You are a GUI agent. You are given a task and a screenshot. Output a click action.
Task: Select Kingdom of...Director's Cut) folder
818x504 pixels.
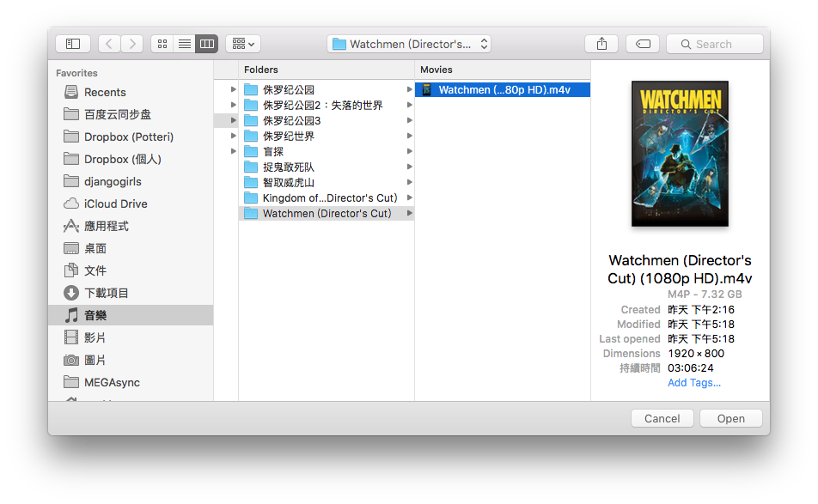[x=326, y=198]
